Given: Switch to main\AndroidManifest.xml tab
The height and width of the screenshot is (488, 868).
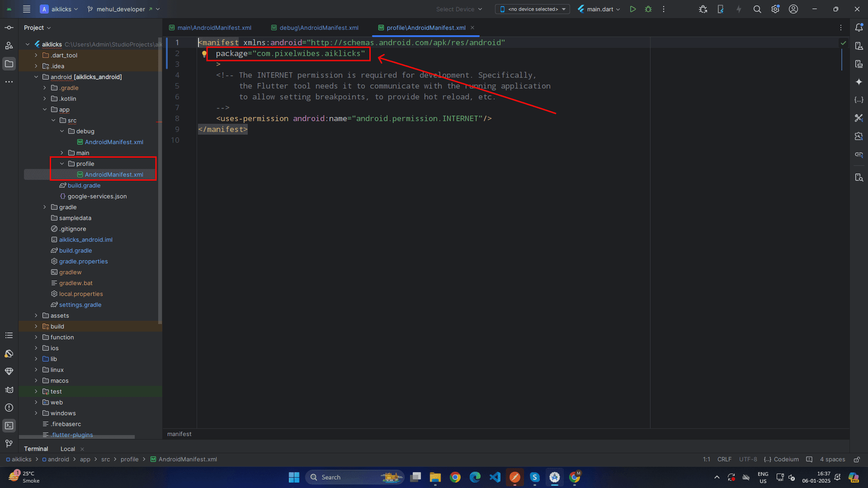Looking at the screenshot, I should click(214, 28).
